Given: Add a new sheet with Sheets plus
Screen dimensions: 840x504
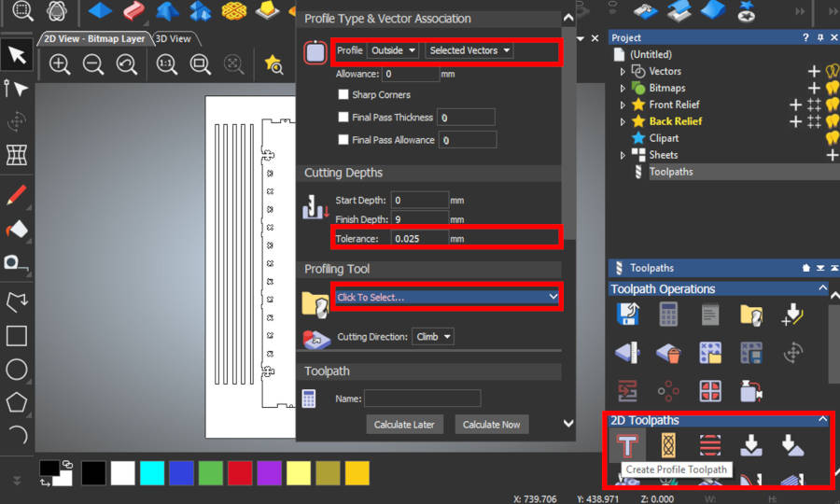Looking at the screenshot, I should (x=832, y=155).
